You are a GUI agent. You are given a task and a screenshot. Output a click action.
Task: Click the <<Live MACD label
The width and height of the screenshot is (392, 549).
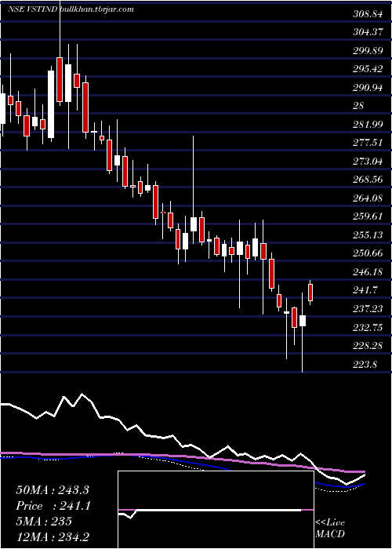tap(330, 529)
